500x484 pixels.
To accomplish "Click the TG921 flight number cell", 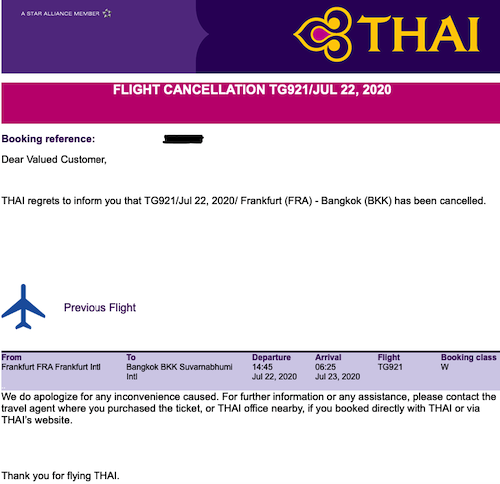I will point(390,367).
